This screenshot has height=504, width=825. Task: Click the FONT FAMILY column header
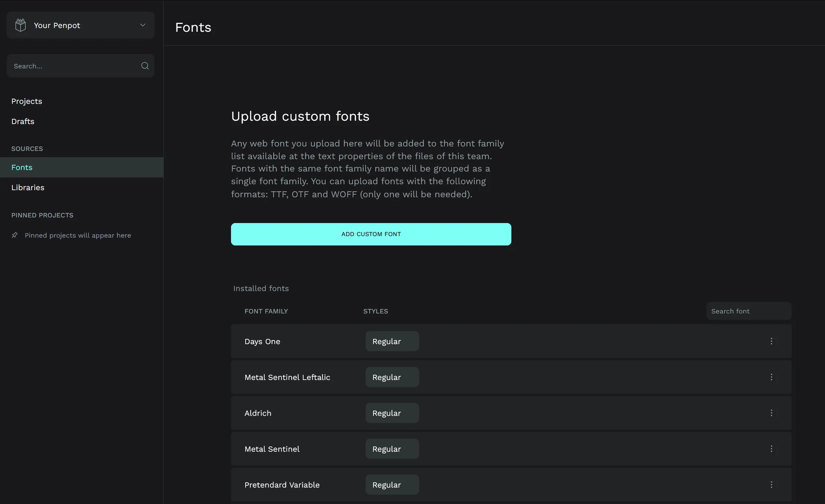click(266, 311)
